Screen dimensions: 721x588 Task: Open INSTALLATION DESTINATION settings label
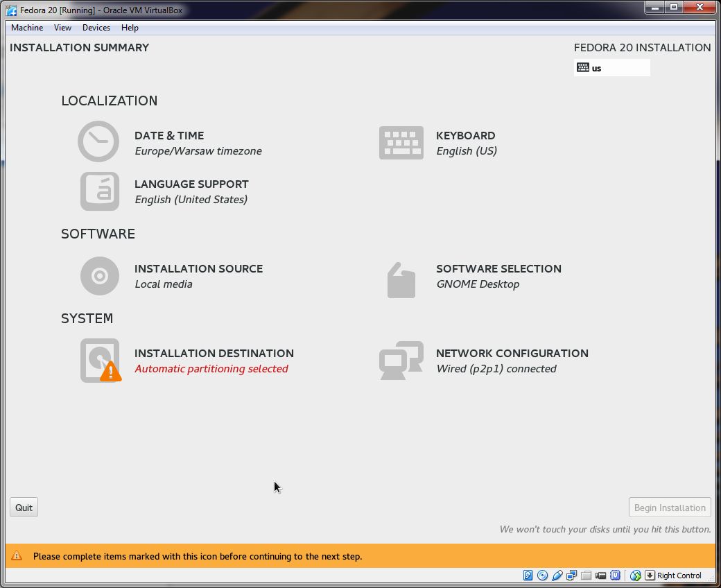point(214,353)
